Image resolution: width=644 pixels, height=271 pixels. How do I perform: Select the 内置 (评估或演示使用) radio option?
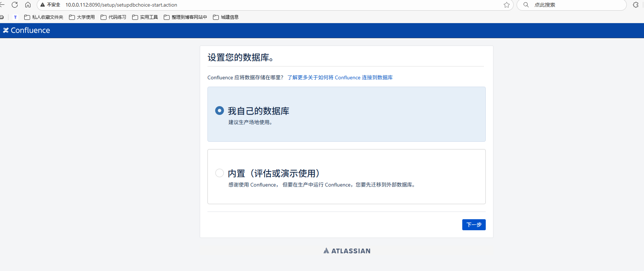tap(220, 173)
